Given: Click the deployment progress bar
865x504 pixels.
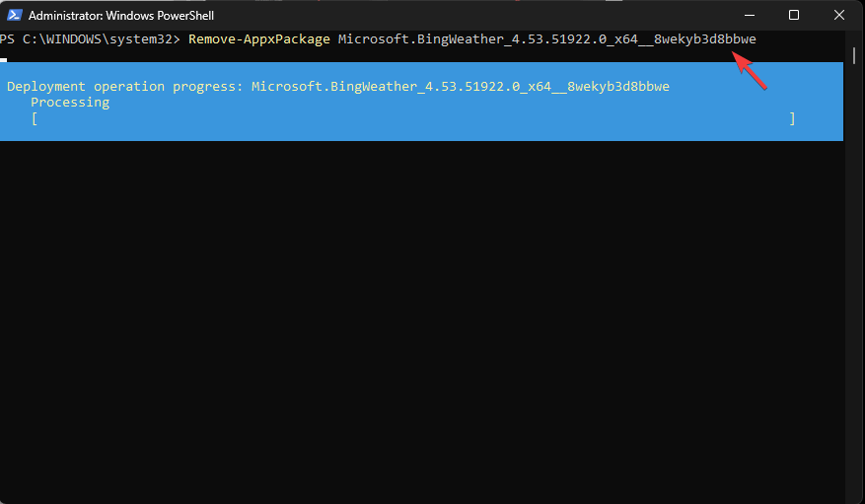Looking at the screenshot, I should click(413, 118).
